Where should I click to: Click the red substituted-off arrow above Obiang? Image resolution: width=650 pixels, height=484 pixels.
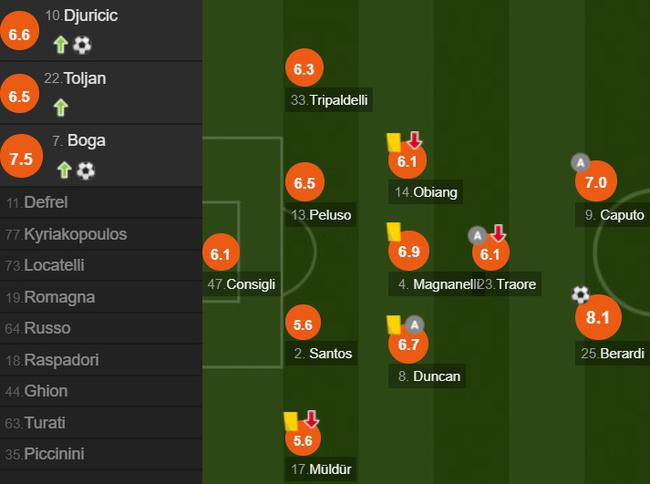(415, 140)
